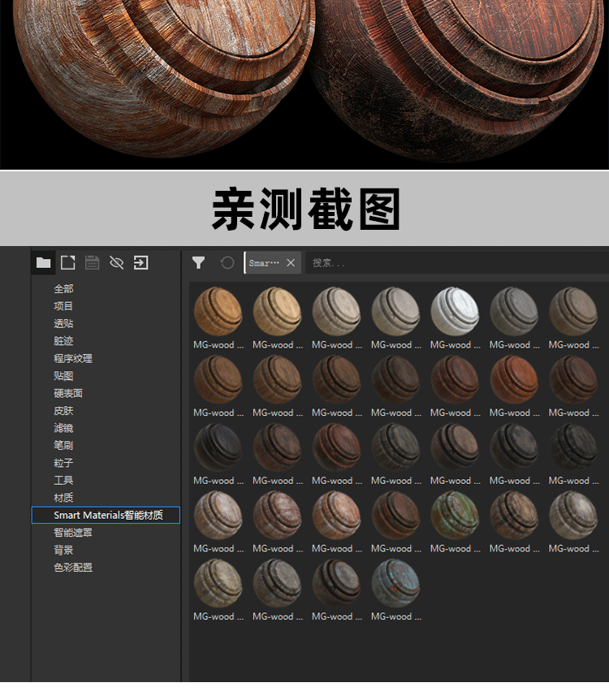Select the white wood material thumbnail
609x700 pixels.
(455, 312)
